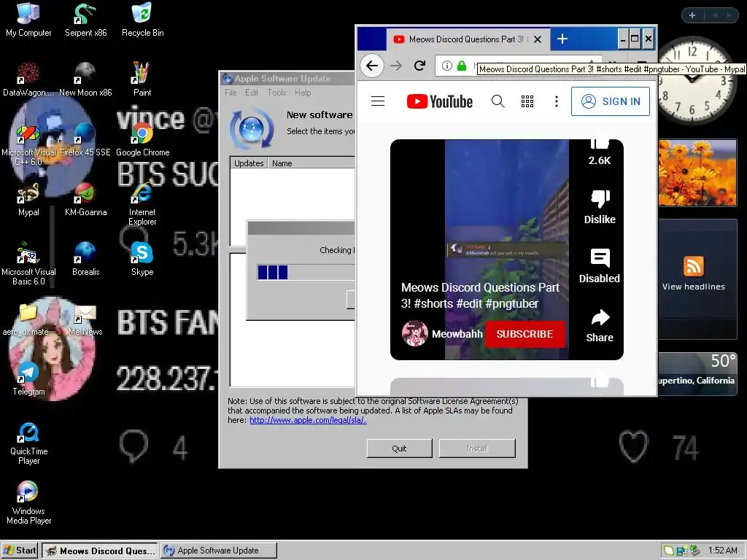Open YouTube's three-dot settings menu

(x=556, y=101)
